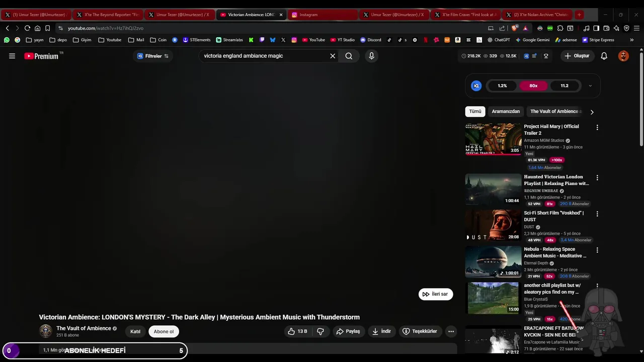Share the video via Paylaş

[x=348, y=331]
